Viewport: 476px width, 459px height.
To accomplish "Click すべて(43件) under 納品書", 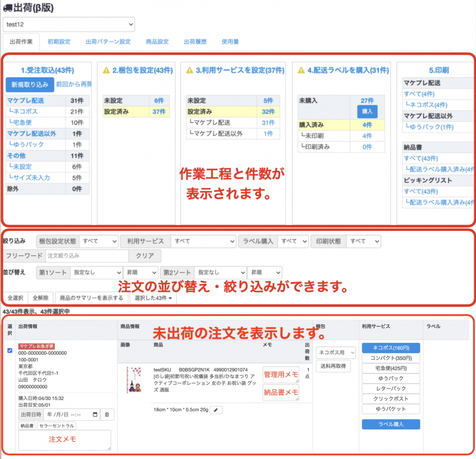I will pyautogui.click(x=421, y=158).
